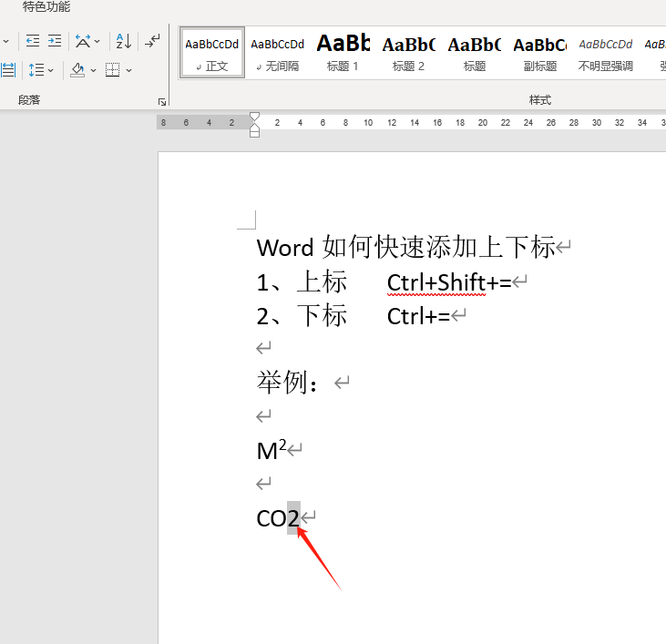Viewport: 666px width, 644px height.
Task: Apply the 标题 1 style
Action: pyautogui.click(x=343, y=53)
